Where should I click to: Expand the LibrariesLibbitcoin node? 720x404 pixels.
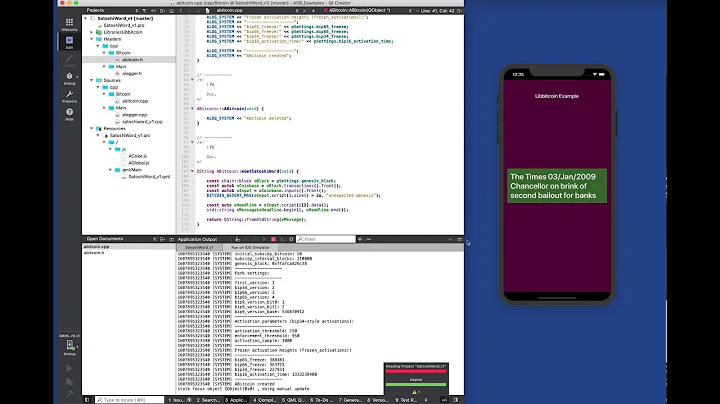(91, 32)
